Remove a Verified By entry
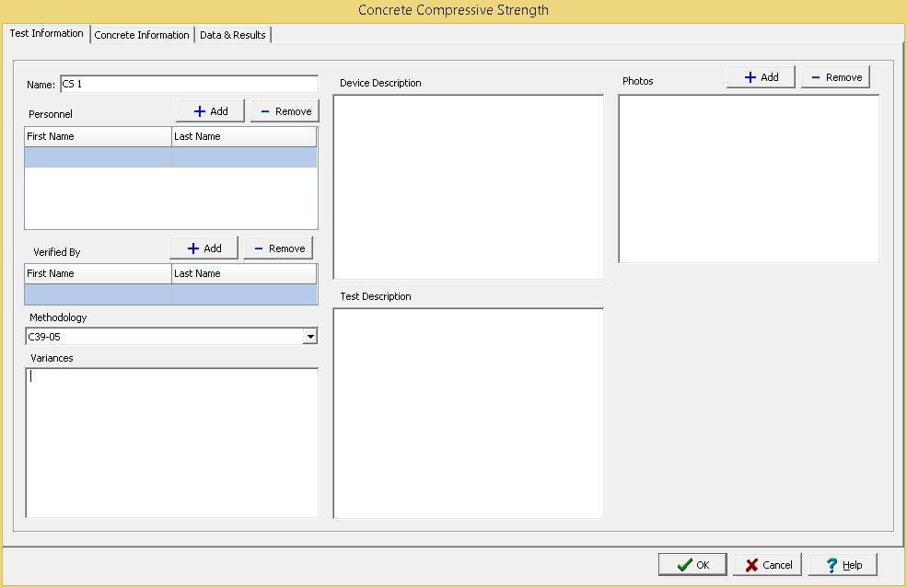Image resolution: width=907 pixels, height=588 pixels. pos(278,248)
